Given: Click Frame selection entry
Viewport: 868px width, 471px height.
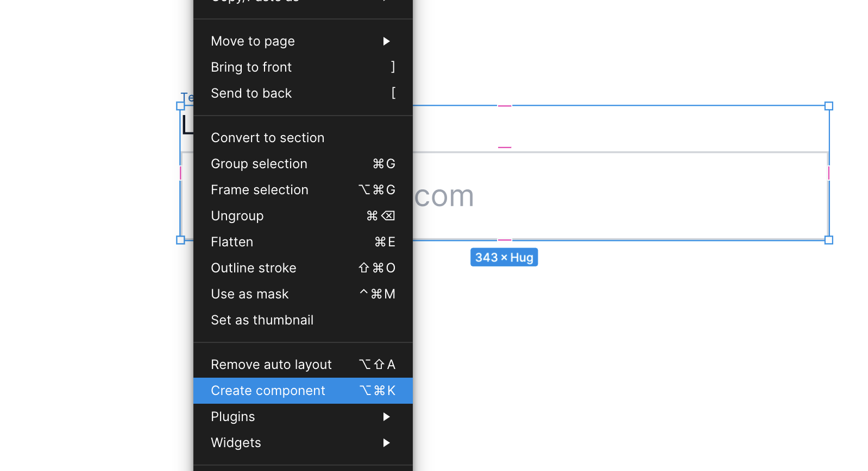Looking at the screenshot, I should click(260, 190).
